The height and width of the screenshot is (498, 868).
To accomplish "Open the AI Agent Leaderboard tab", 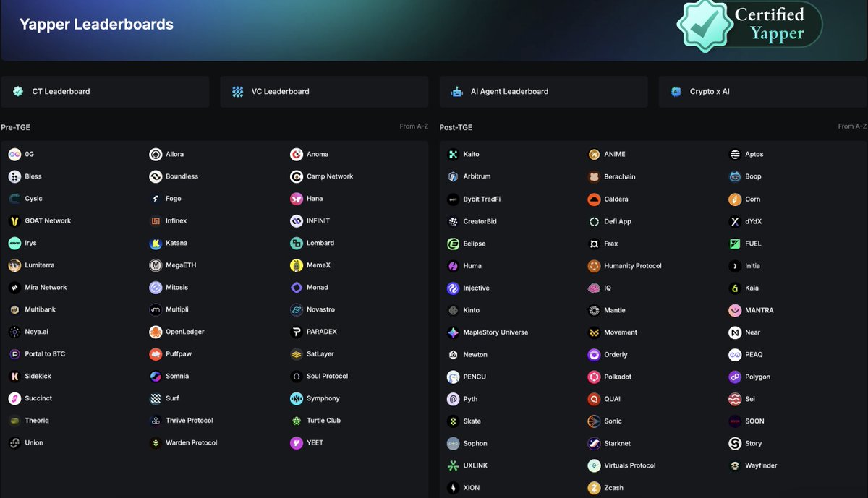I will (543, 92).
